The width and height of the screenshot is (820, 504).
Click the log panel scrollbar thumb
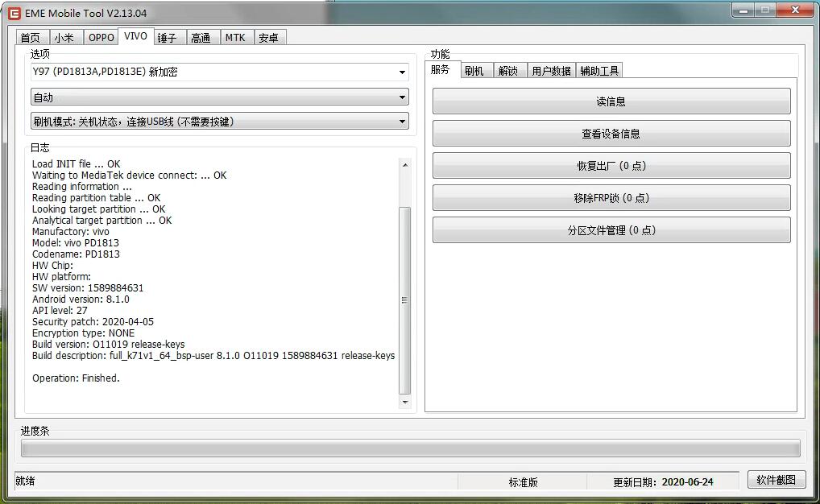point(405,300)
